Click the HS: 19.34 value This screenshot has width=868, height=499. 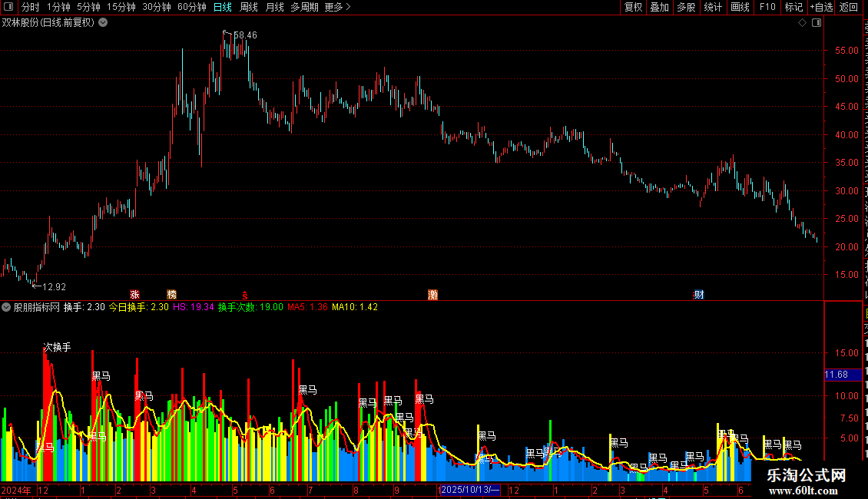tap(194, 307)
